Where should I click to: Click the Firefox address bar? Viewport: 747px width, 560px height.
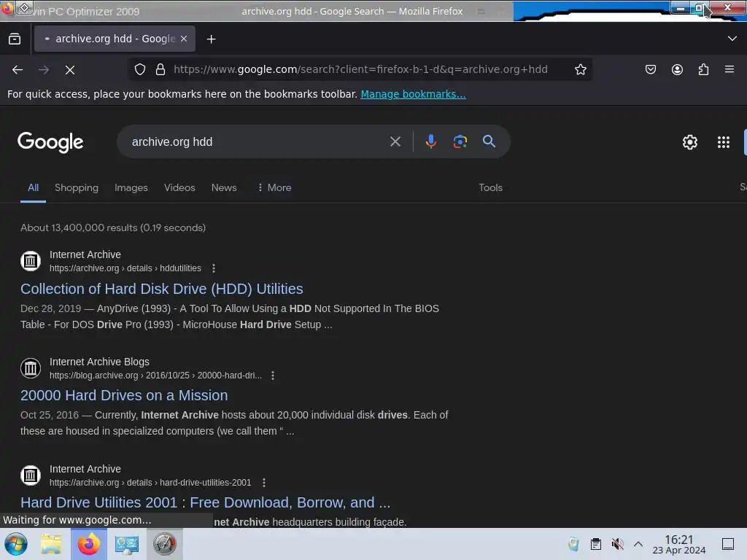360,69
